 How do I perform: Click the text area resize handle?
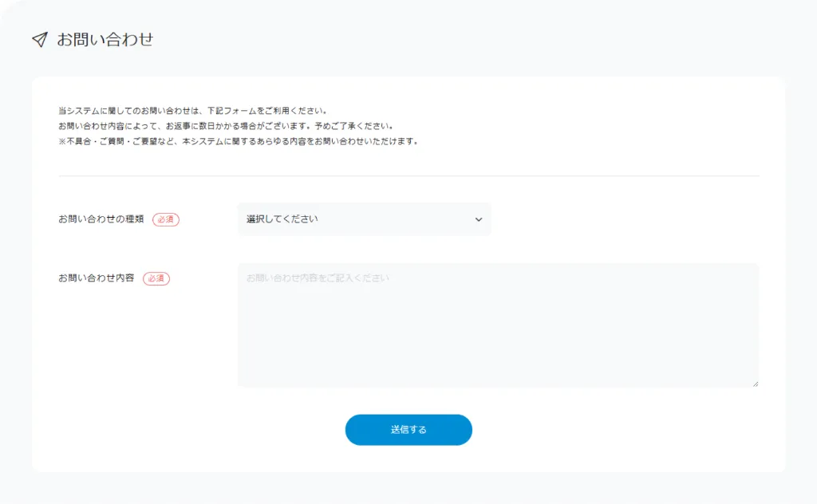[x=755, y=384]
